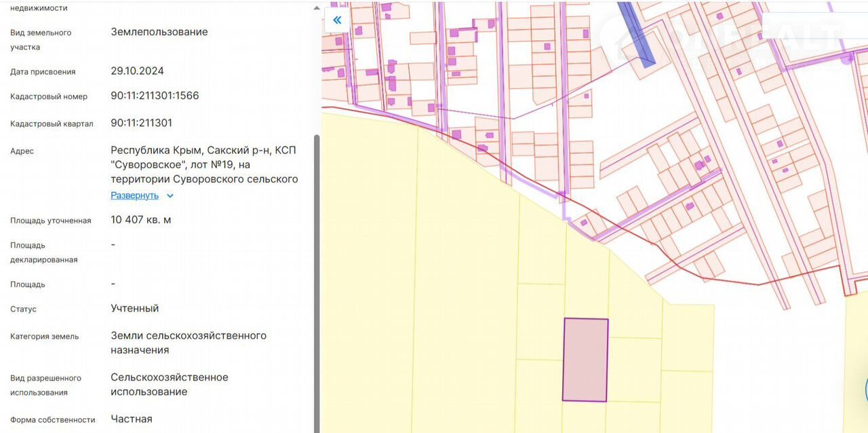Click the "Кадастровый номер" field label
Image resolution: width=868 pixels, height=433 pixels.
pos(49,96)
